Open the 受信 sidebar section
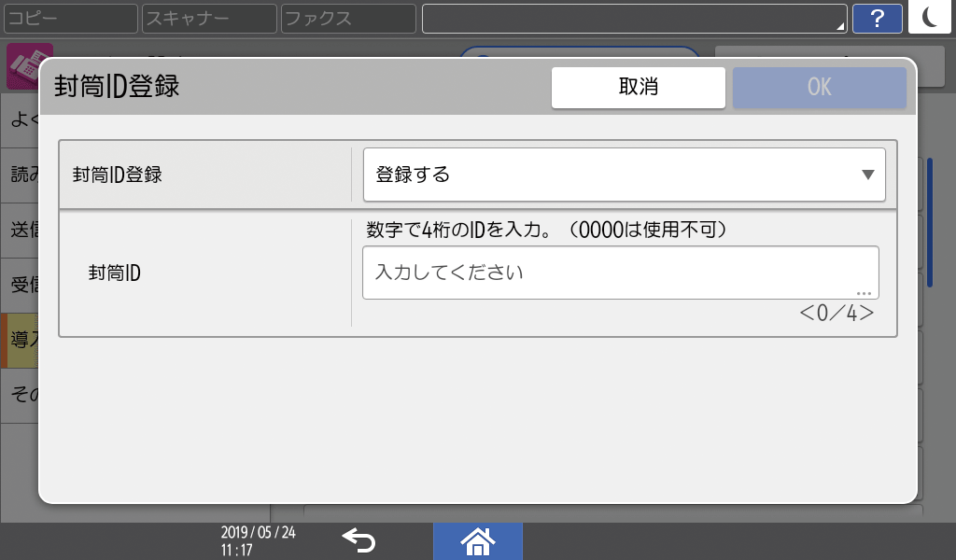Image resolution: width=956 pixels, height=560 pixels. (21, 285)
